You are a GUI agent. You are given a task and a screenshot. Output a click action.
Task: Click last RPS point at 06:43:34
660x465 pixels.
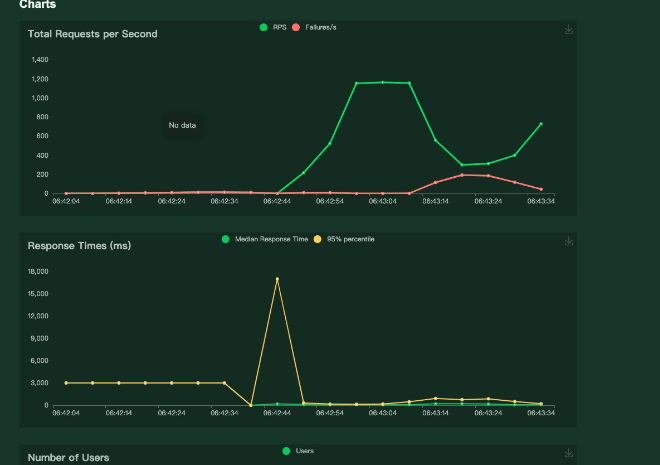pyautogui.click(x=541, y=124)
